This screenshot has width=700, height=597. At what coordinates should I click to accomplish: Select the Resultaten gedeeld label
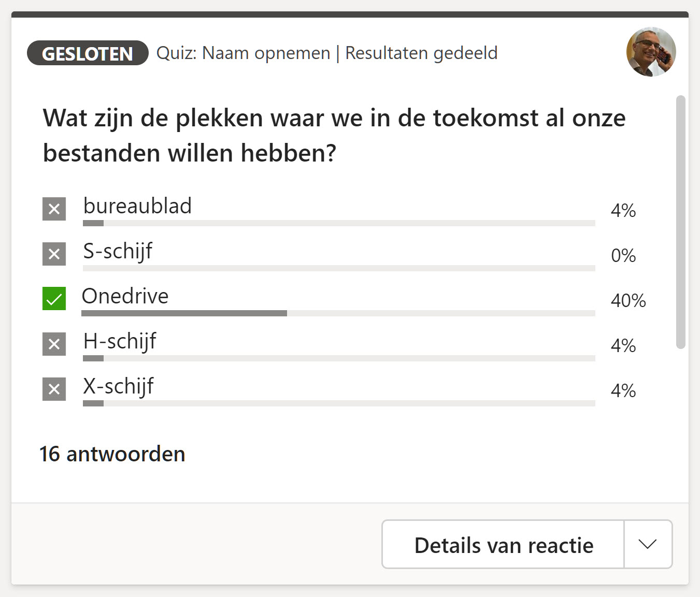421,52
